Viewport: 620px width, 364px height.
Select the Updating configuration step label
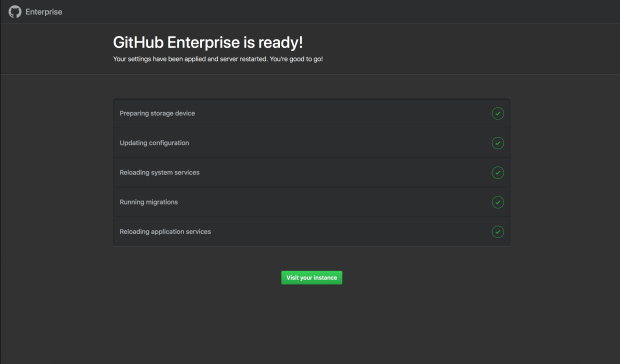(154, 143)
